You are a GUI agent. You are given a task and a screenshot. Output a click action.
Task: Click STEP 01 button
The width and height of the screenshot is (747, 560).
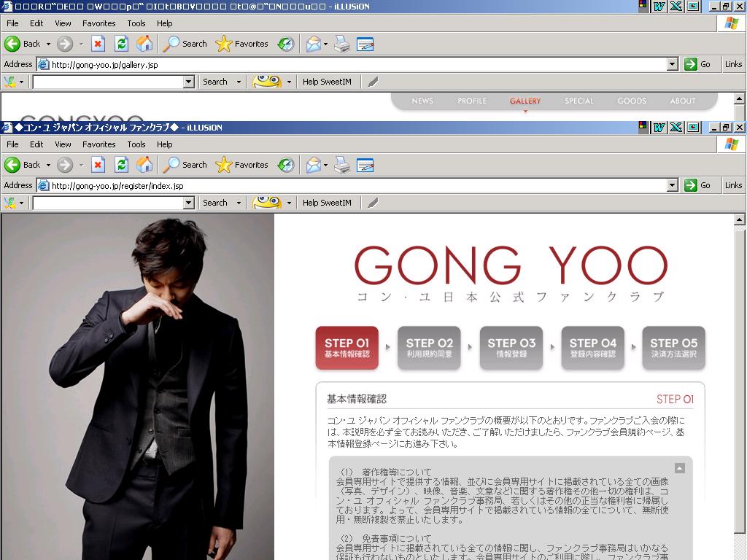coord(347,348)
